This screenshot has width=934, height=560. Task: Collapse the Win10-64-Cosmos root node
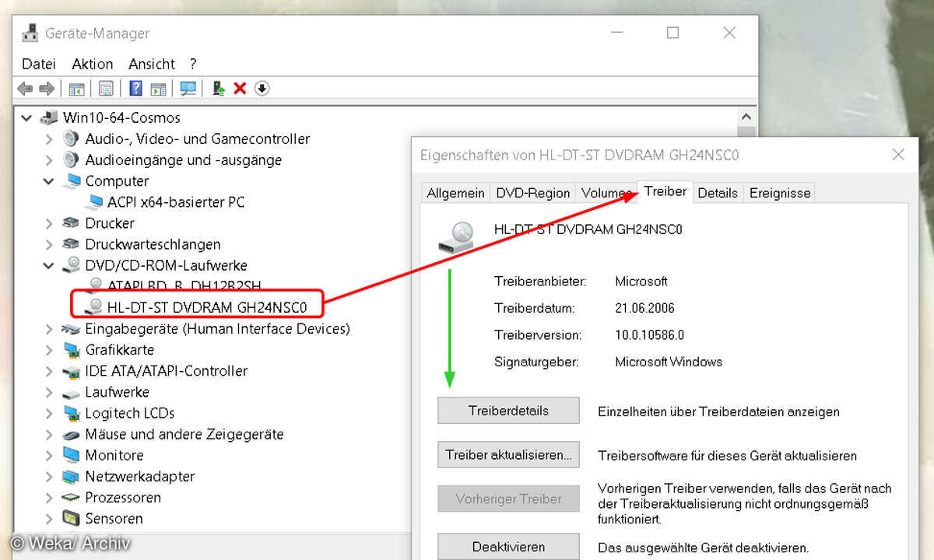(26, 118)
